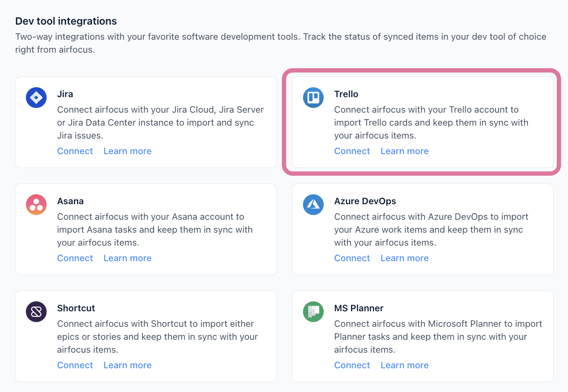Screen dimensions: 568x392
Task: Connect the MS Planner integration
Action: (352, 365)
